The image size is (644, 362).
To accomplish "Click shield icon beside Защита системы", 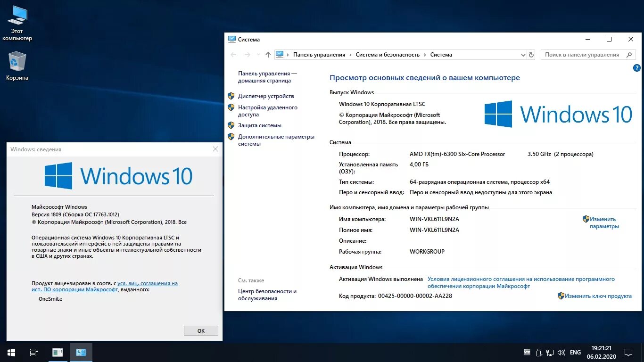I will pos(231,125).
